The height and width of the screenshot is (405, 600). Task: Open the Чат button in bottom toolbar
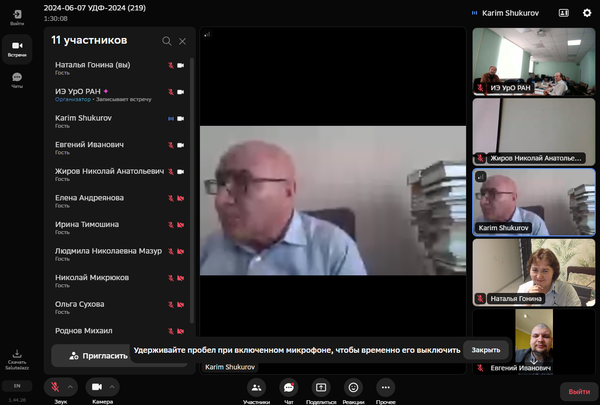(x=288, y=387)
